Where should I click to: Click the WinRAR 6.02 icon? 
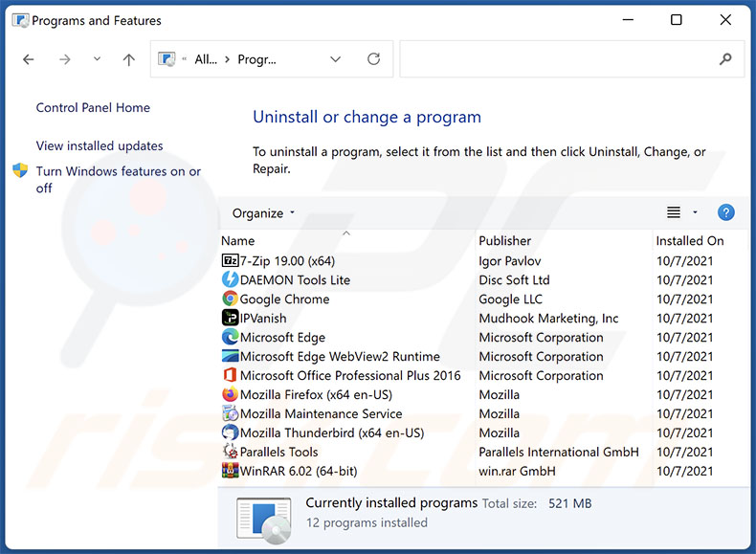tap(230, 472)
